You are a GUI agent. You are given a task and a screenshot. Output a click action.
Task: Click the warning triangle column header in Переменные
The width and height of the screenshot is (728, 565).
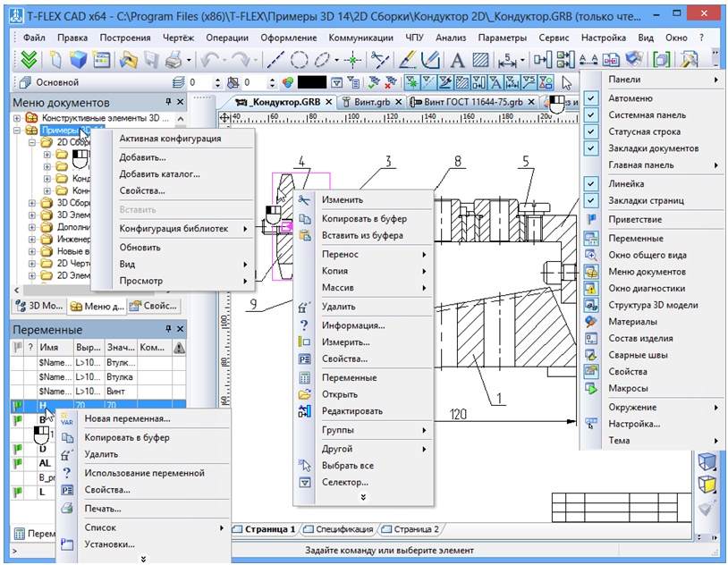(x=179, y=347)
